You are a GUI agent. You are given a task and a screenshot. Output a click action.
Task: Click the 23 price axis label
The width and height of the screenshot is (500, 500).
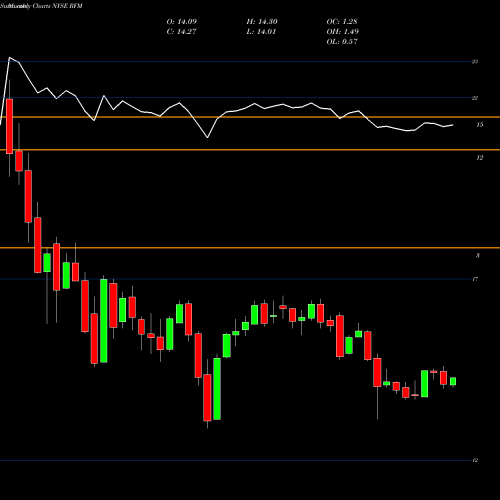pyautogui.click(x=475, y=61)
